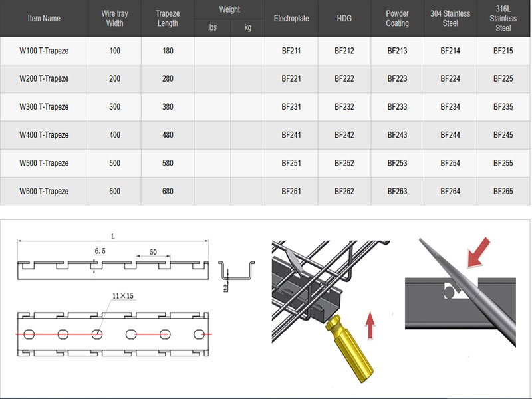
Task: Select the W300 T-Trapeze row name
Action: click(44, 107)
